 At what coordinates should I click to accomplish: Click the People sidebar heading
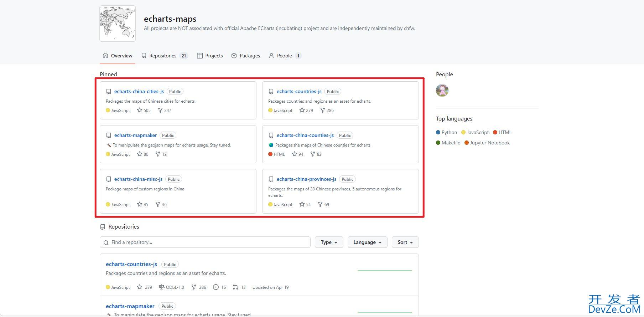coord(445,74)
